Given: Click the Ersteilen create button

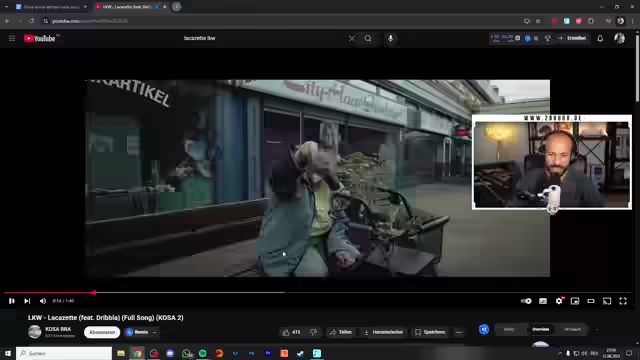Looking at the screenshot, I should pyautogui.click(x=573, y=38).
